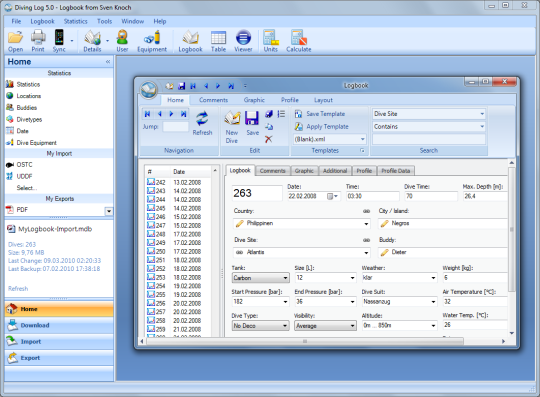Expand the Details dropdown arrow
Image resolution: width=540 pixels, height=397 pixels.
107,41
